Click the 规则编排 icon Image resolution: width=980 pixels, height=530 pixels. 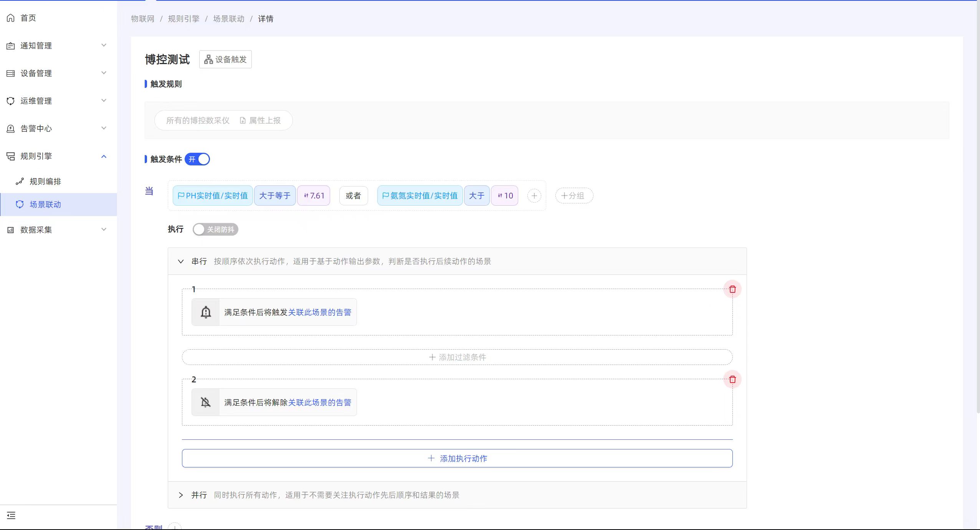20,182
